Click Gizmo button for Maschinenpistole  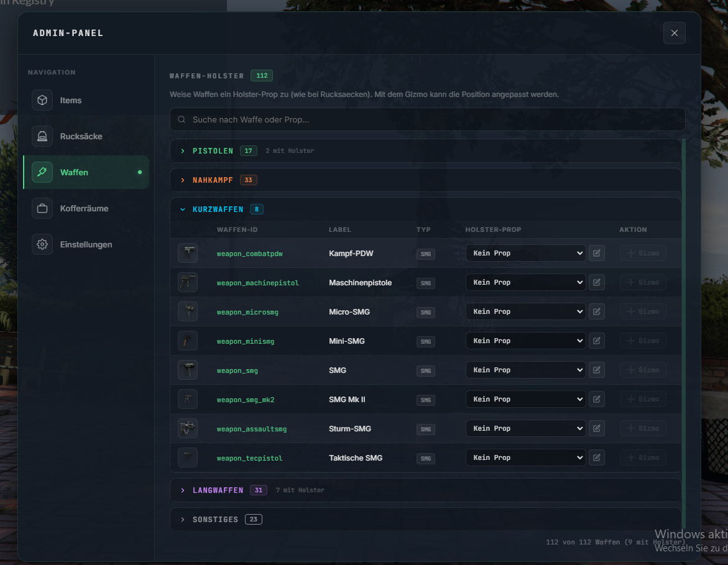tap(643, 282)
